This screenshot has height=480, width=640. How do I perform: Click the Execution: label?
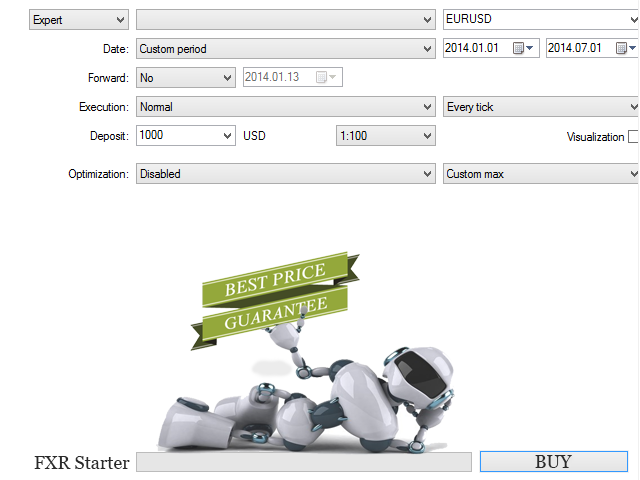pyautogui.click(x=104, y=107)
